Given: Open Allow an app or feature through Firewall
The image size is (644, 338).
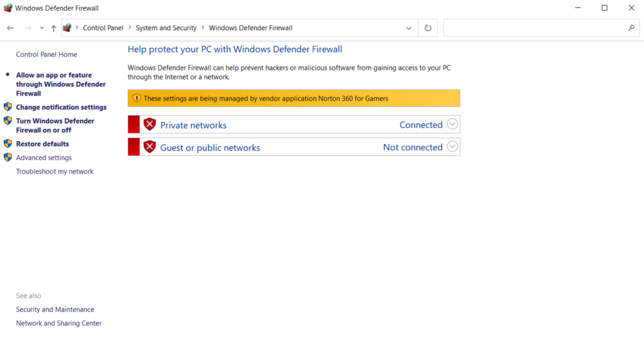Looking at the screenshot, I should (x=61, y=84).
